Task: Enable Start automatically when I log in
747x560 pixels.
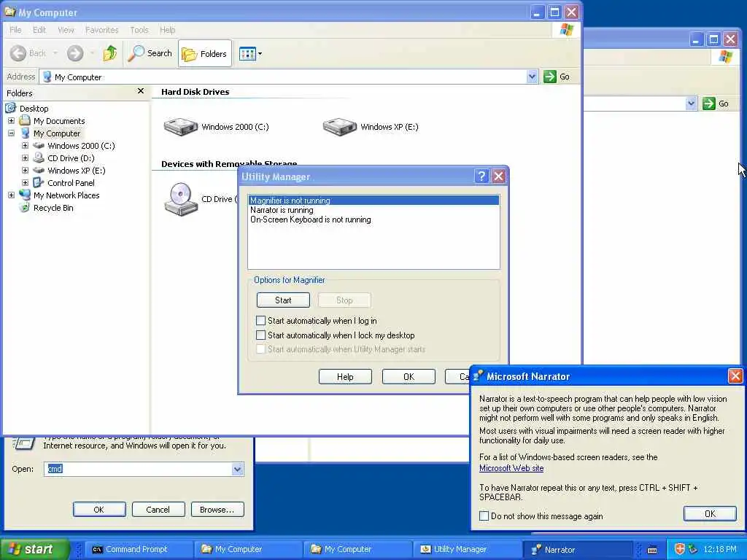Action: (260, 321)
